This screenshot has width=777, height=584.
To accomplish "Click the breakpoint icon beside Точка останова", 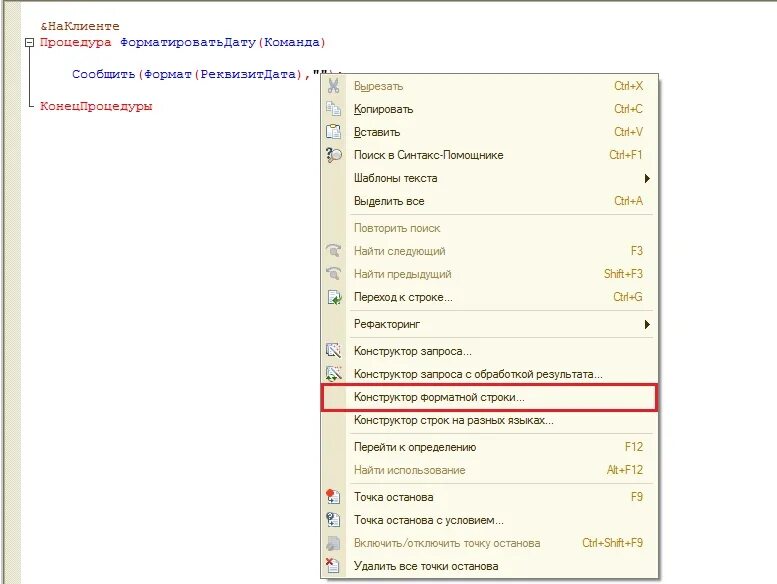I will [x=333, y=496].
